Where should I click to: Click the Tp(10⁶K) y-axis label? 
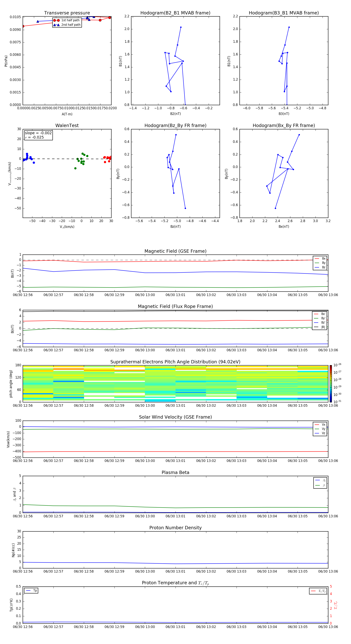(x=11, y=605)
